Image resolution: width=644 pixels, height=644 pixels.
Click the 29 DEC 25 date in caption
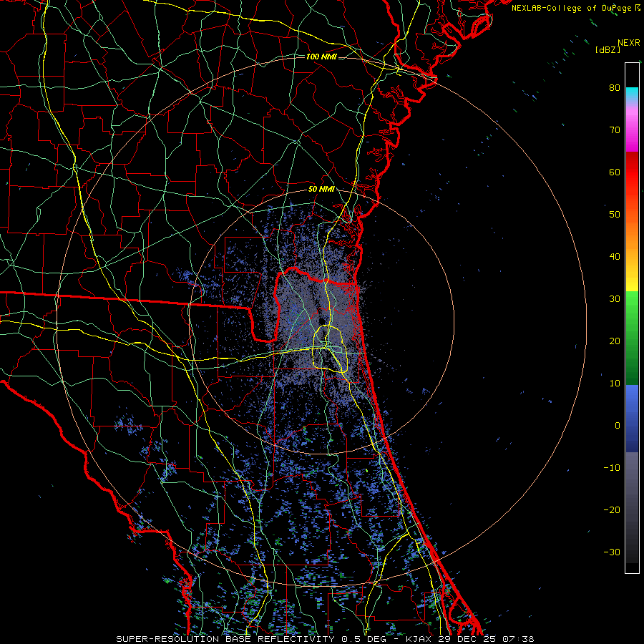click(x=469, y=639)
